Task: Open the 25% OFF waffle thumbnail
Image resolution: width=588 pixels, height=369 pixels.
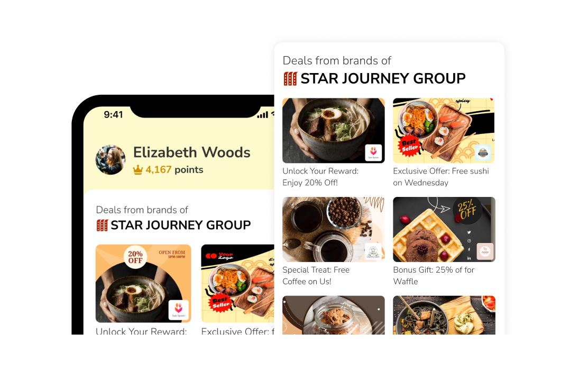Action: pos(444,229)
